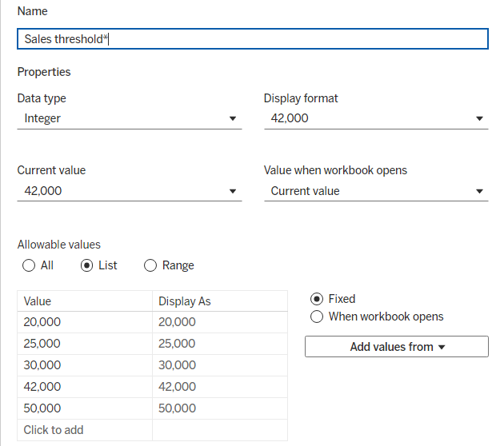Expand the Current value dropdown
504x446 pixels.
click(129, 191)
